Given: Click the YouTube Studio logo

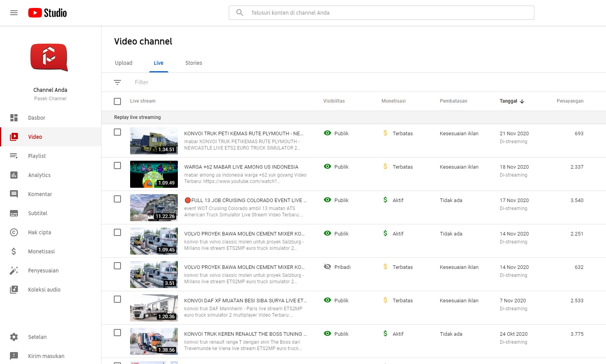Looking at the screenshot, I should point(47,13).
